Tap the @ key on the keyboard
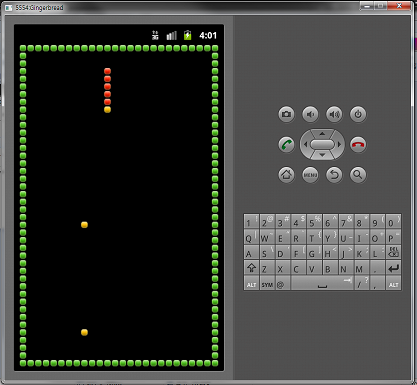The image size is (417, 385). tap(282, 283)
